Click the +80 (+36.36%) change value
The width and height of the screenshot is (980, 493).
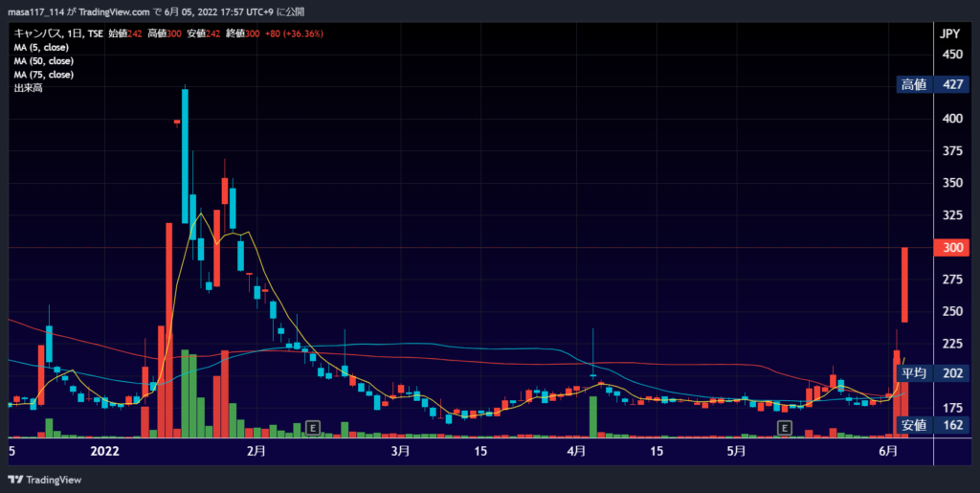[x=293, y=34]
